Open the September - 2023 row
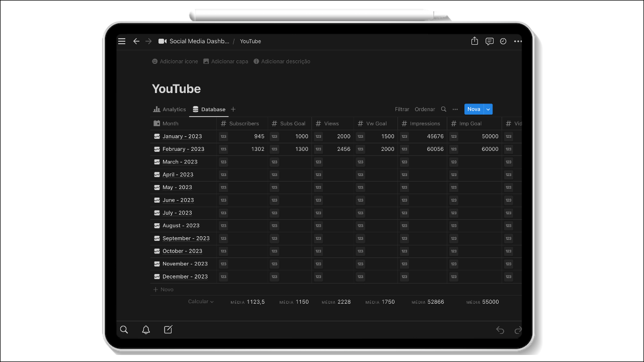Image resolution: width=644 pixels, height=362 pixels. point(186,238)
